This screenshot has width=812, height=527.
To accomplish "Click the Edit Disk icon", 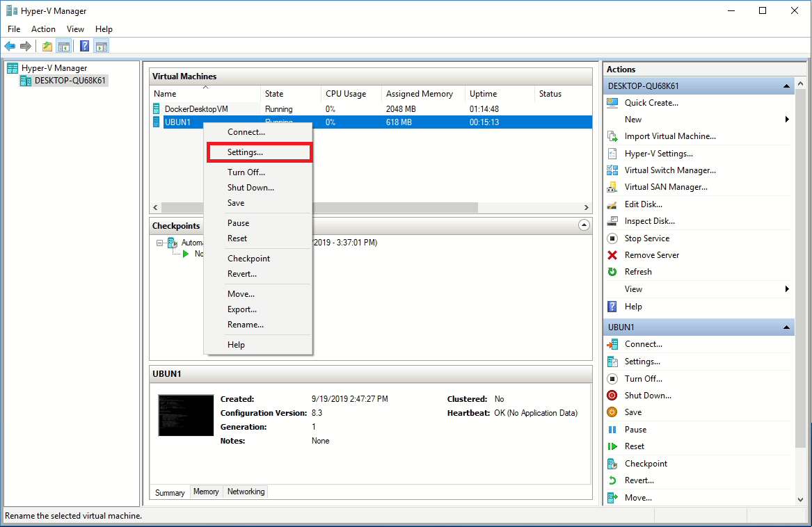I will (x=612, y=204).
